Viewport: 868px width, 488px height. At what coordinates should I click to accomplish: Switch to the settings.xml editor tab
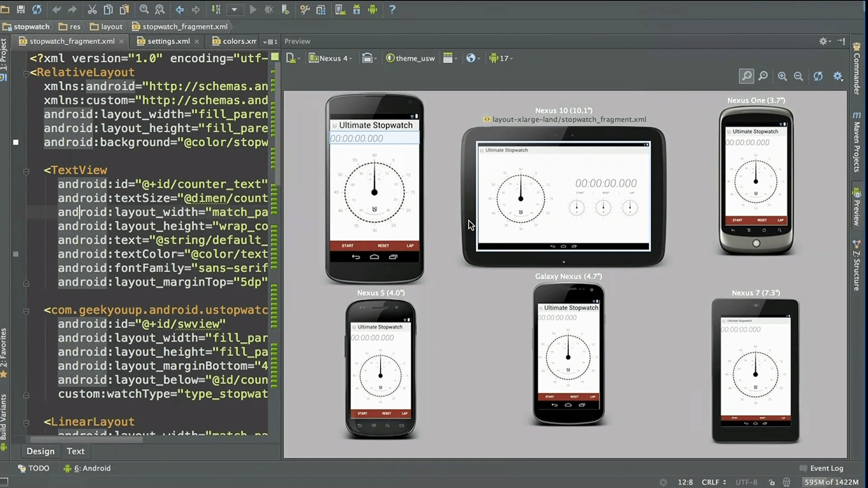tap(168, 41)
